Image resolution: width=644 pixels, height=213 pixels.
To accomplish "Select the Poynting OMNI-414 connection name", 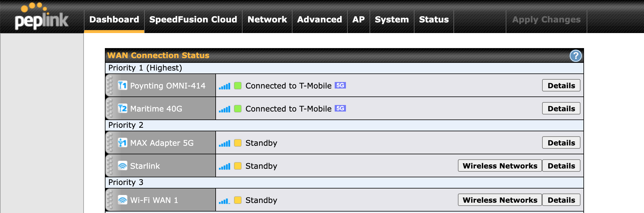I will (168, 86).
